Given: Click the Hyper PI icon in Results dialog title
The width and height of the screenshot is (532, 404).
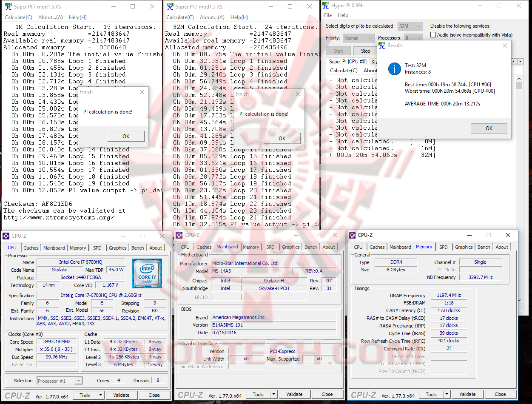Looking at the screenshot, I should click(x=382, y=45).
